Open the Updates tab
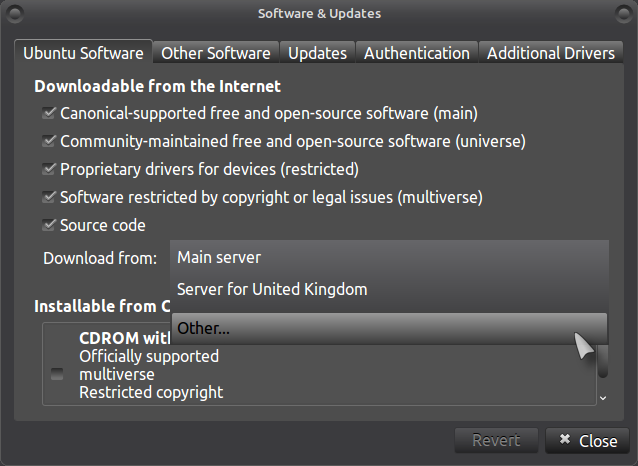 (x=317, y=53)
